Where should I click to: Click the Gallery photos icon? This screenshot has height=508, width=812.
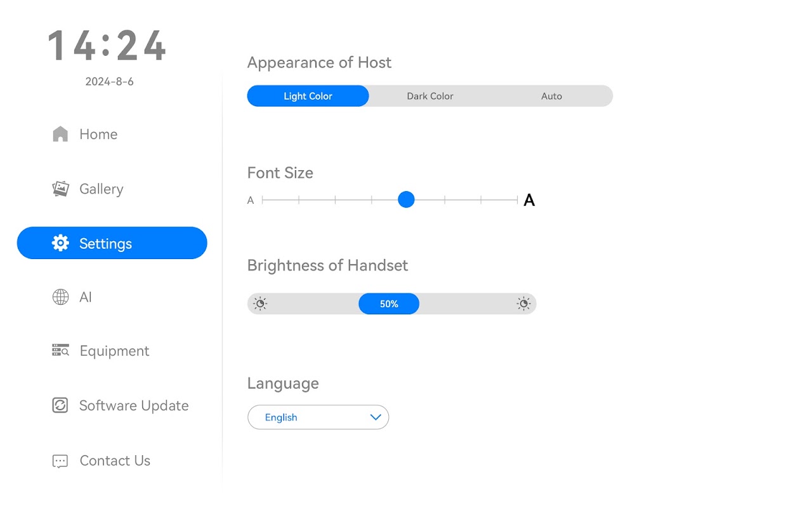coord(60,189)
